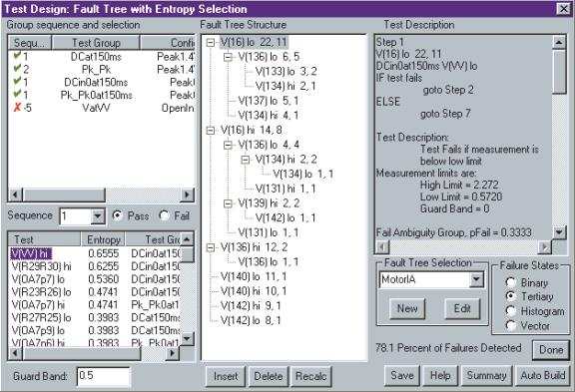Click the Test Group column header

[x=96, y=43]
